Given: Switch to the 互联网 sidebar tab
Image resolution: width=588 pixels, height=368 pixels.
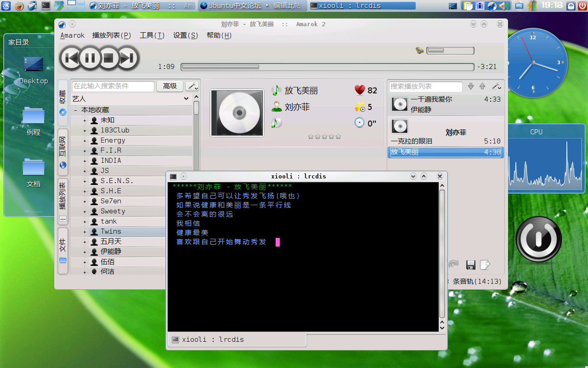Looking at the screenshot, I should [63, 152].
